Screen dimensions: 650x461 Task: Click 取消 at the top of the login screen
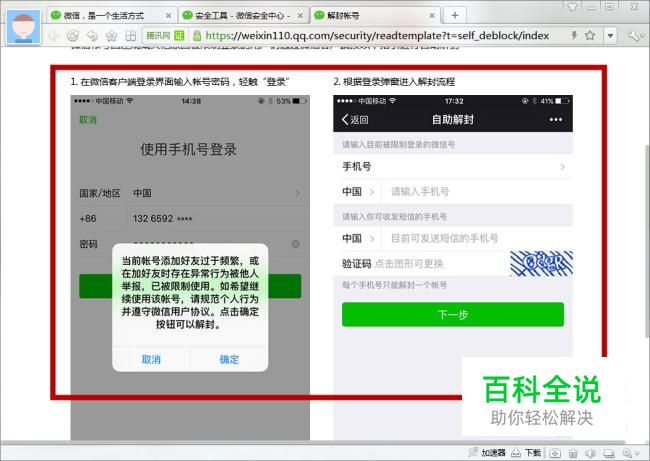point(88,120)
